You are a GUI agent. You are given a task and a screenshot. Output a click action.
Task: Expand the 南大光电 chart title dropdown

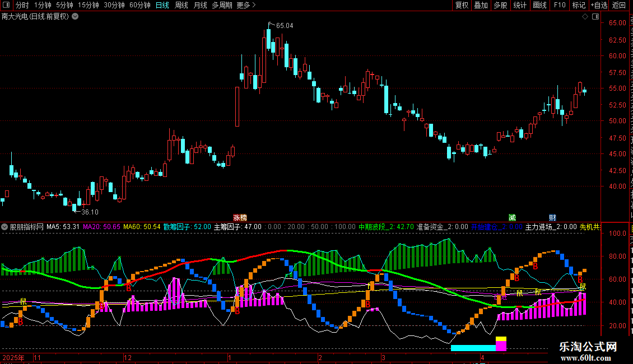75,17
